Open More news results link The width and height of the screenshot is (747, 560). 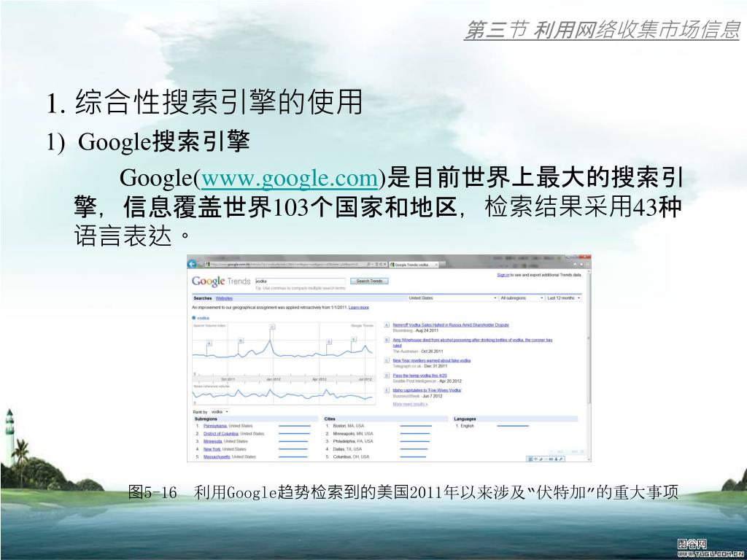click(410, 404)
